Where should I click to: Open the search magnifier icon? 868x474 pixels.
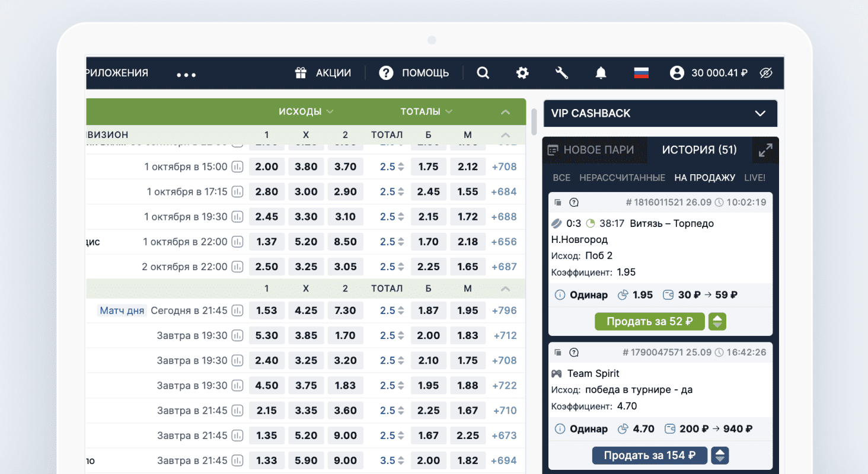(483, 73)
